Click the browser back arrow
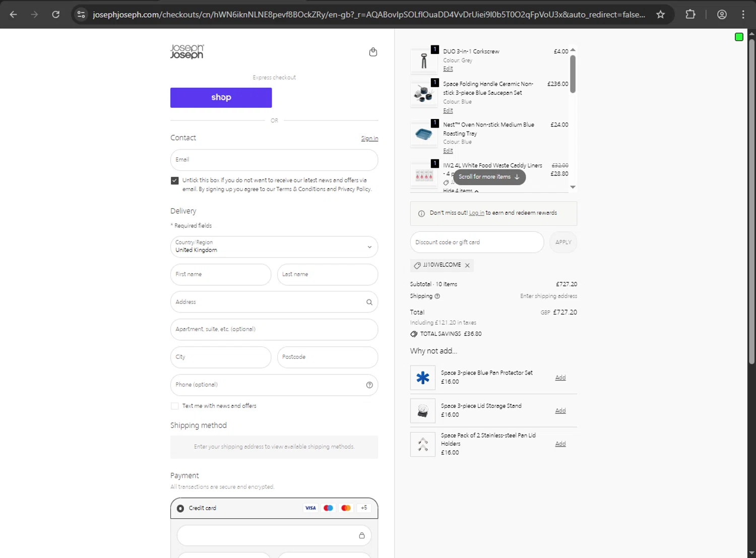Viewport: 756px width, 558px height. (14, 15)
